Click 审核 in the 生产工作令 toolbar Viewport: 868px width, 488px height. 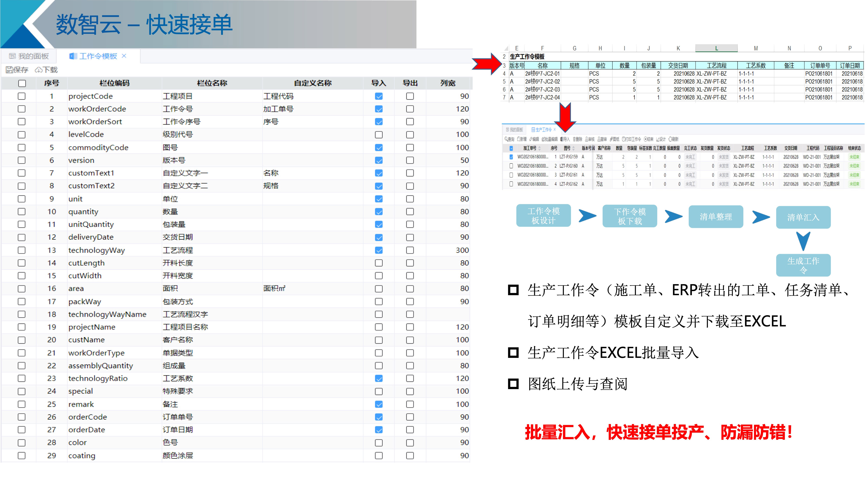click(x=590, y=139)
